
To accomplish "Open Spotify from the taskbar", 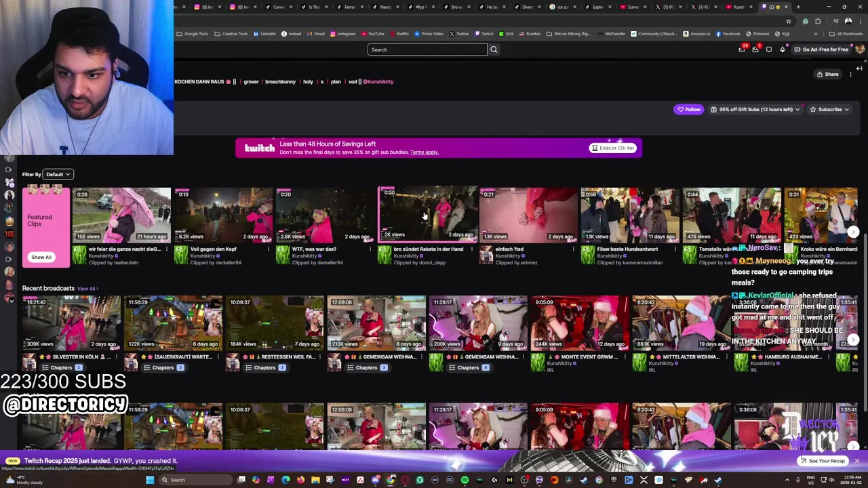I will [x=465, y=480].
